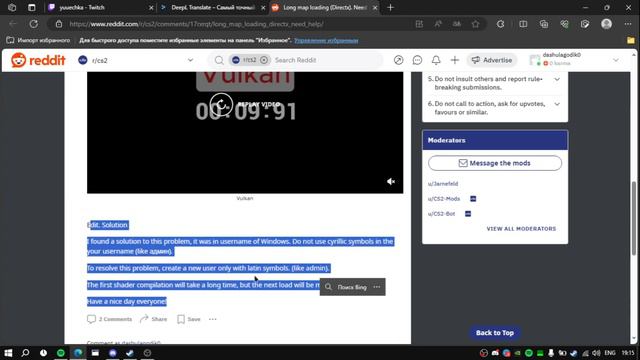This screenshot has height=360, width=640.
Task: Select the Long map loading Reddit tab
Action: pos(324,7)
